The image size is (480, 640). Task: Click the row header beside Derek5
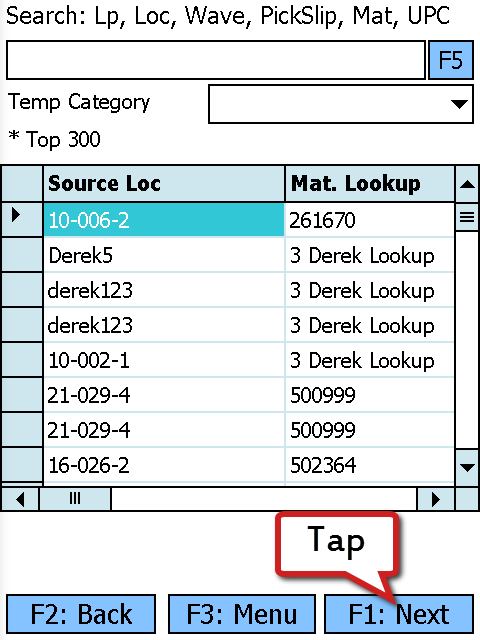22,255
